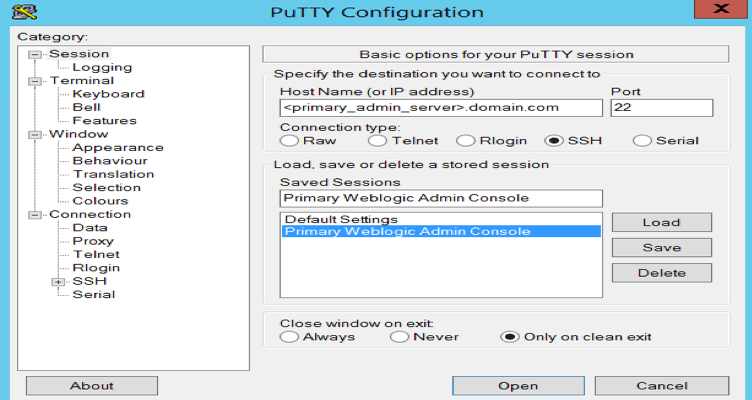Go to Appearance settings in tree
752x400 pixels.
pos(118,148)
